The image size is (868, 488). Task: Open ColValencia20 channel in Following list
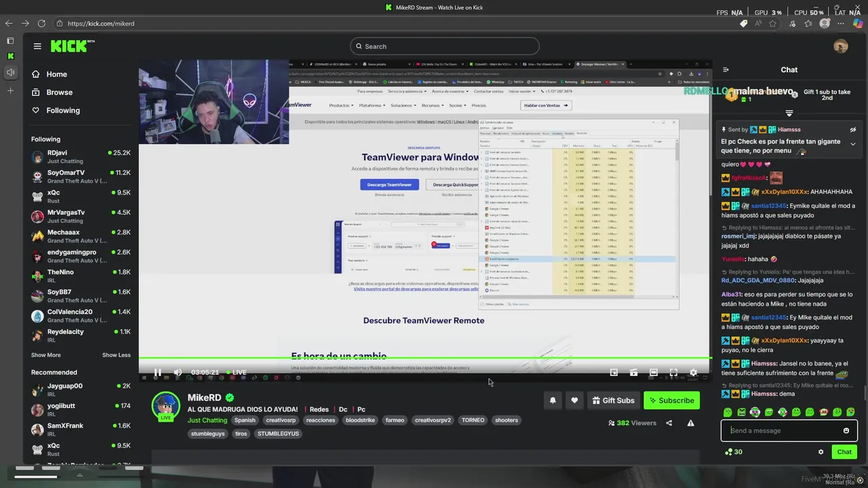[x=81, y=316]
